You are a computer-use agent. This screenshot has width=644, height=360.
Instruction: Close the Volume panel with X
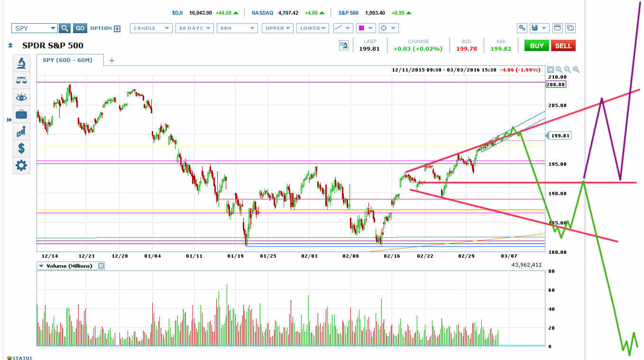(101, 266)
